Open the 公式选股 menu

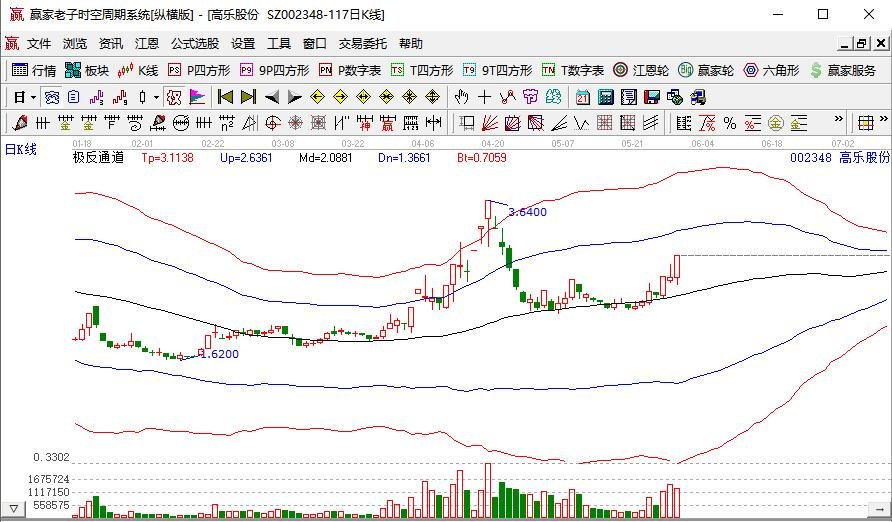tap(194, 44)
